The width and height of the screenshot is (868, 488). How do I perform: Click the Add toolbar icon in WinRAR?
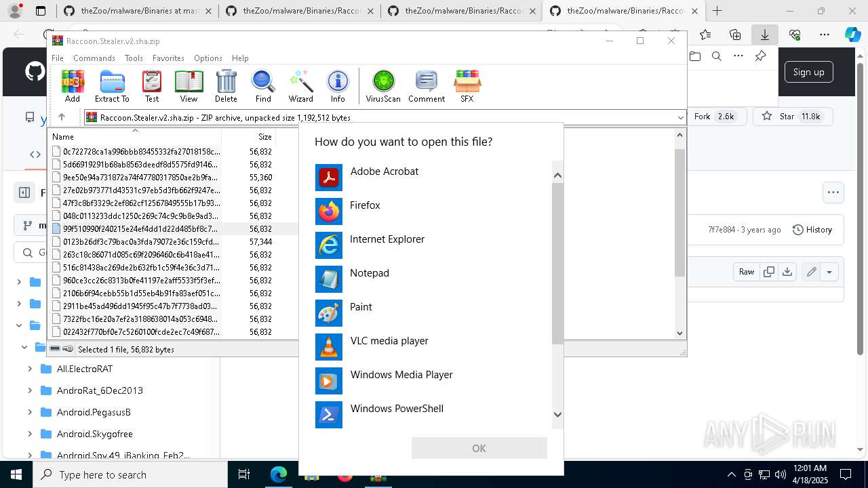click(x=73, y=86)
